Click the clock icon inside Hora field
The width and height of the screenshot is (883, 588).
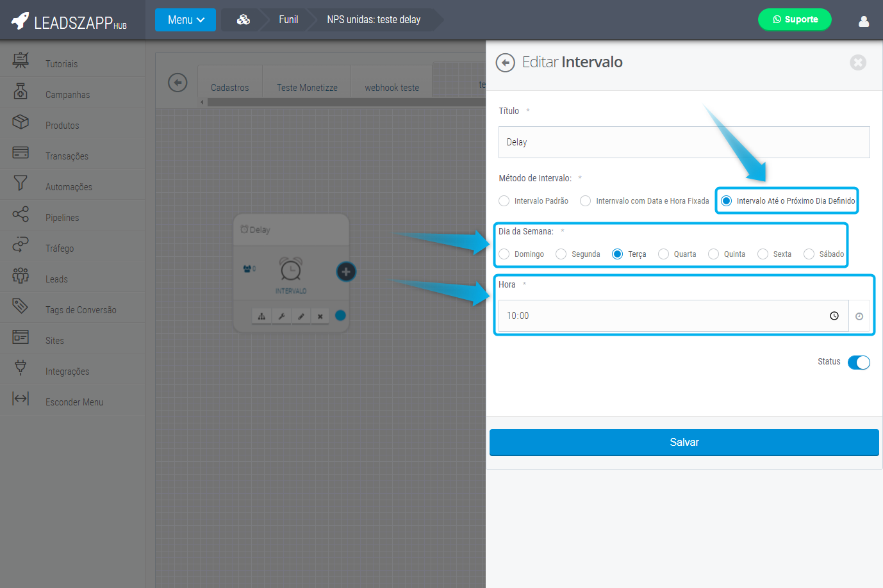[834, 316]
